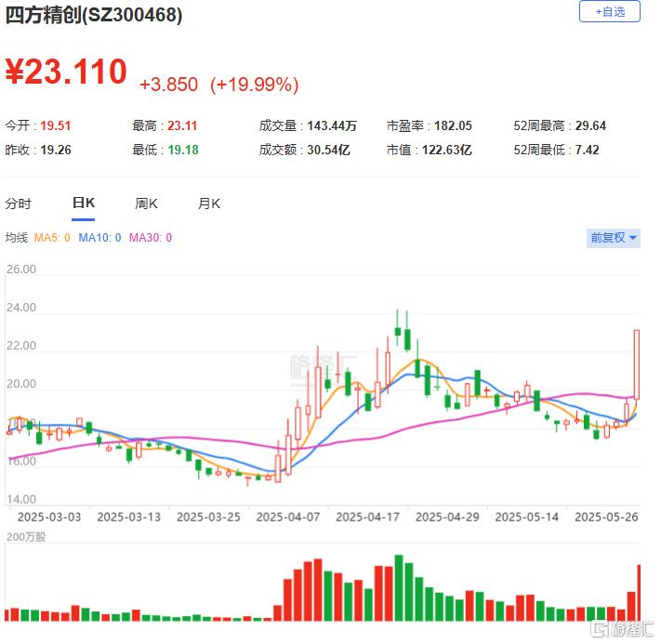Screen dimensions: 661x644
Task: Click the 52周最低 value 7.42
Action: (587, 150)
